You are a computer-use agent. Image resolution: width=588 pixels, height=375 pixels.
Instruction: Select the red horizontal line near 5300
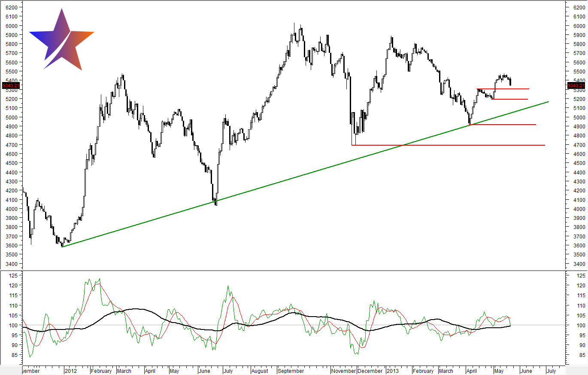click(x=503, y=89)
